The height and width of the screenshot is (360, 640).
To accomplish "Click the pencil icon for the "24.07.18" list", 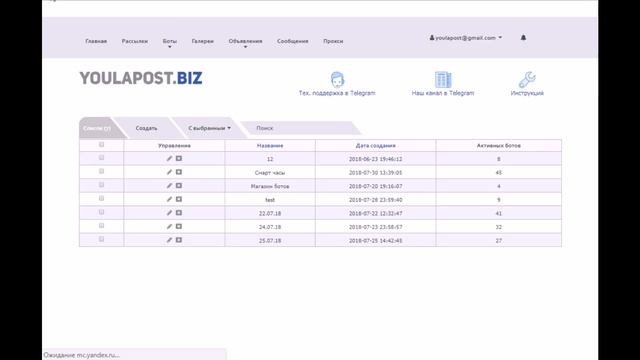I will pos(169,227).
